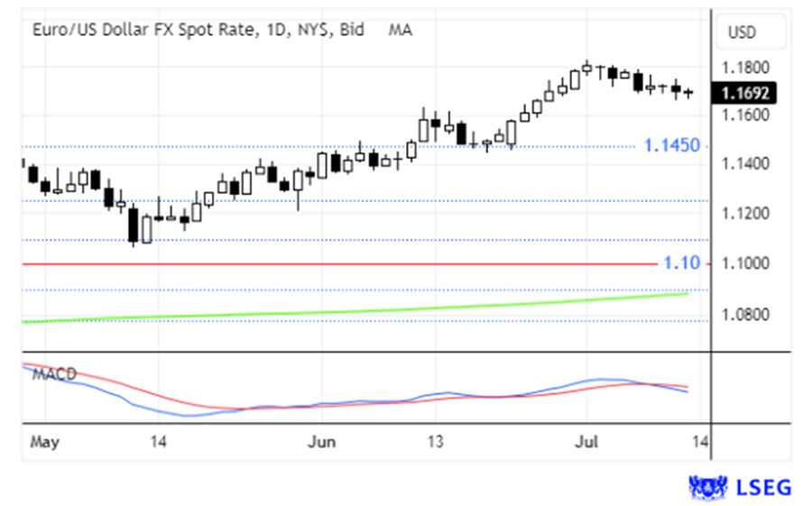Screen dimensions: 812x506
Task: Click the Jul date axis label
Action: pyautogui.click(x=586, y=442)
